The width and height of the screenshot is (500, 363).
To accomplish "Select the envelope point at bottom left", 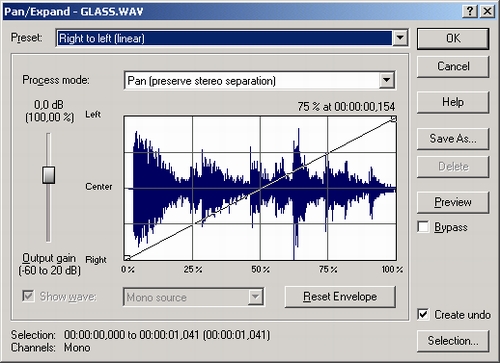I will (x=127, y=257).
